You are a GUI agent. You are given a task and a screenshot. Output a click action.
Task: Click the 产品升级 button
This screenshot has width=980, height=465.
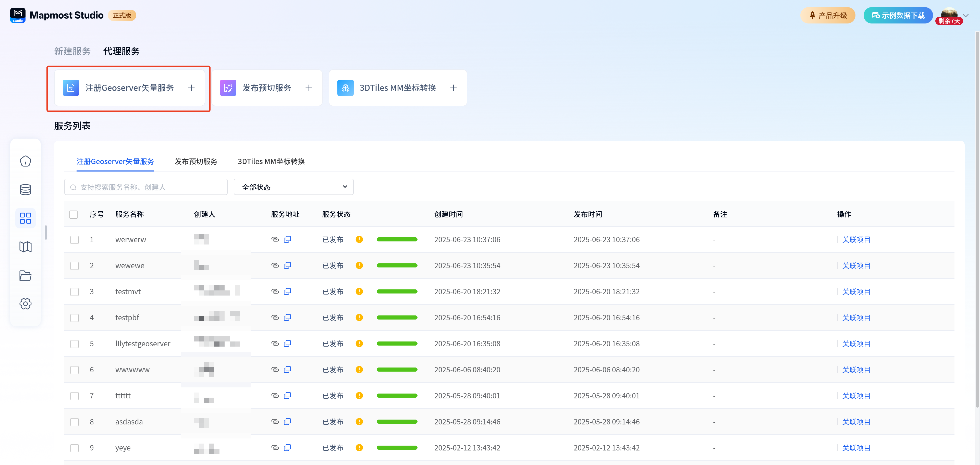click(828, 16)
